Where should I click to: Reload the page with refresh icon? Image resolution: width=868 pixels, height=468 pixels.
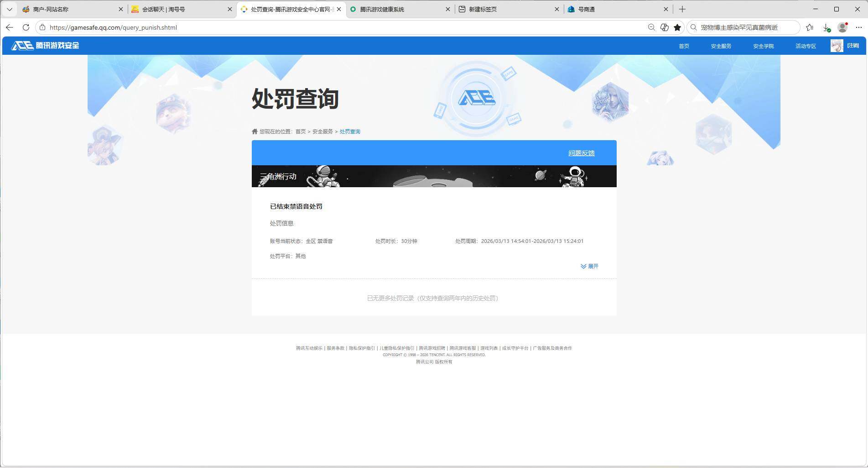coord(26,27)
